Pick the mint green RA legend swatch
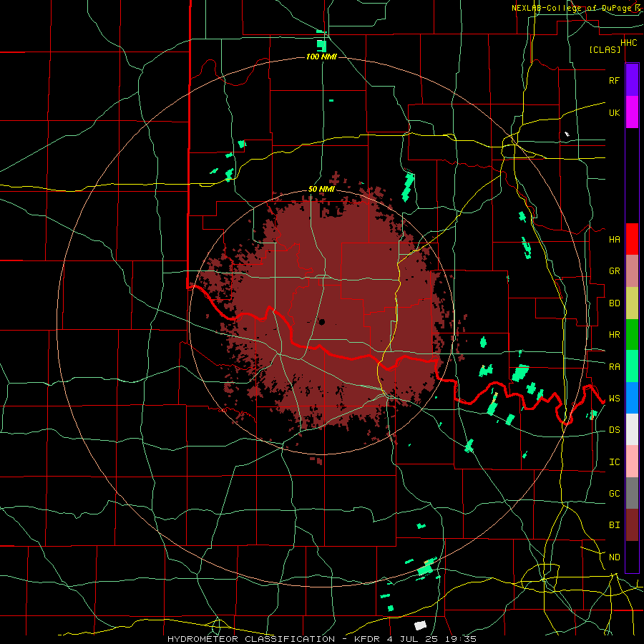The height and width of the screenshot is (644, 644). tap(632, 366)
